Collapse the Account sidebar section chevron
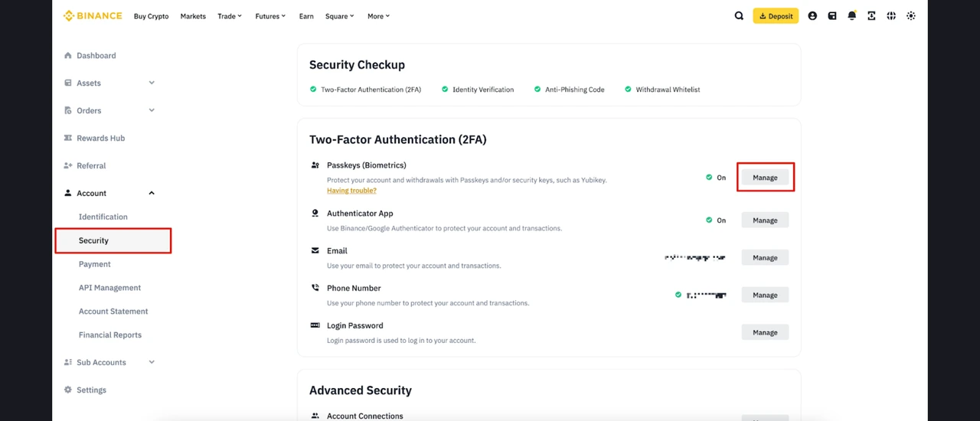 coord(152,193)
